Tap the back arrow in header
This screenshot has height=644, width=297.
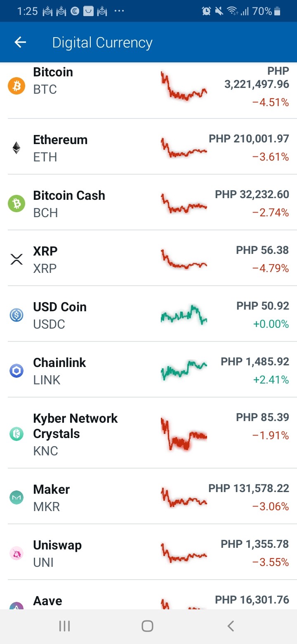[x=20, y=42]
